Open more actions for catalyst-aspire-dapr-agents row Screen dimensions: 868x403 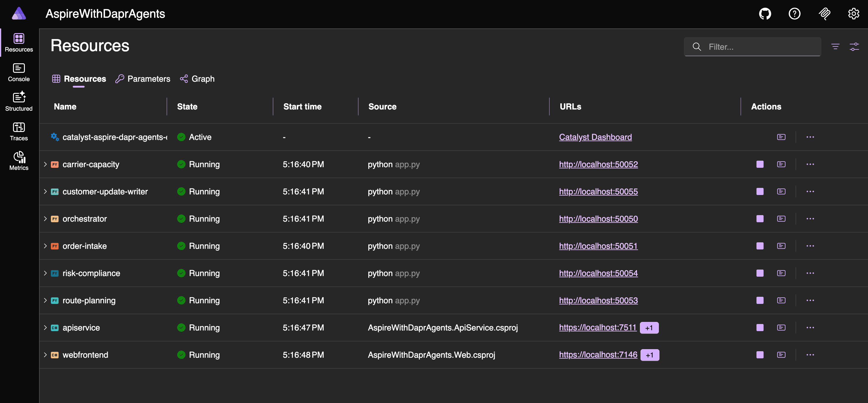pos(810,137)
